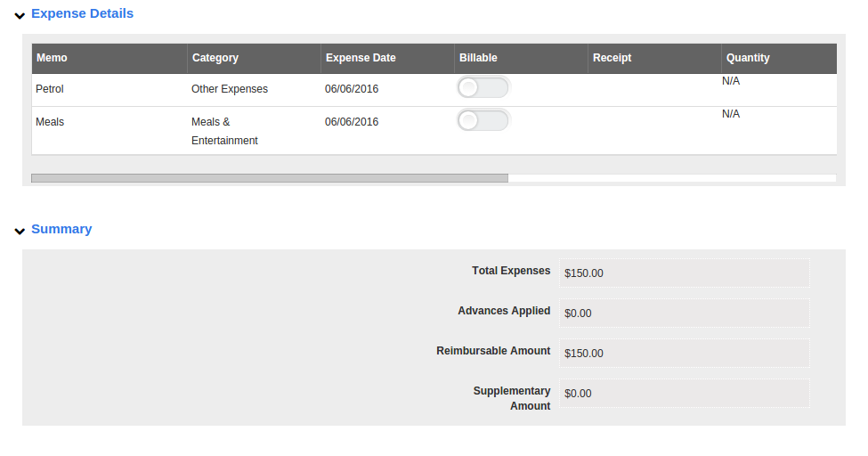
Task: Click the Meals & Entertainment category cell
Action: pyautogui.click(x=224, y=131)
